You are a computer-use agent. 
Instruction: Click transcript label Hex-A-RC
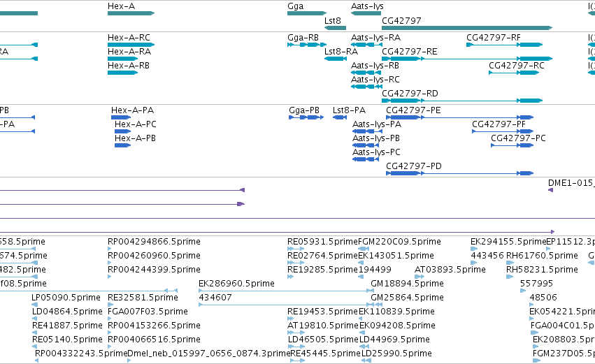(129, 38)
